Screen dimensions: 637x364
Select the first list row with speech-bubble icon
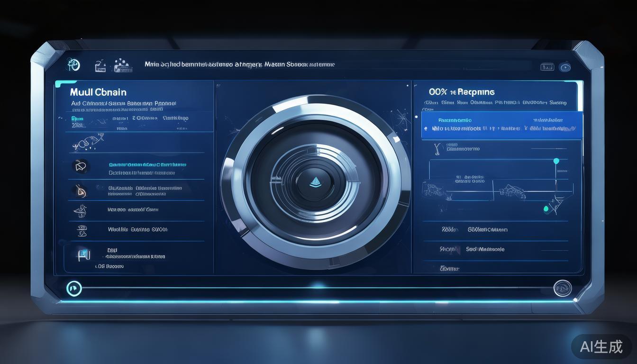137,168
